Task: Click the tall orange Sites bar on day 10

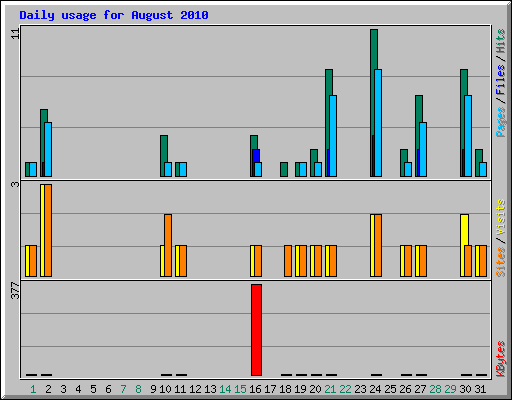Action: pyautogui.click(x=168, y=245)
